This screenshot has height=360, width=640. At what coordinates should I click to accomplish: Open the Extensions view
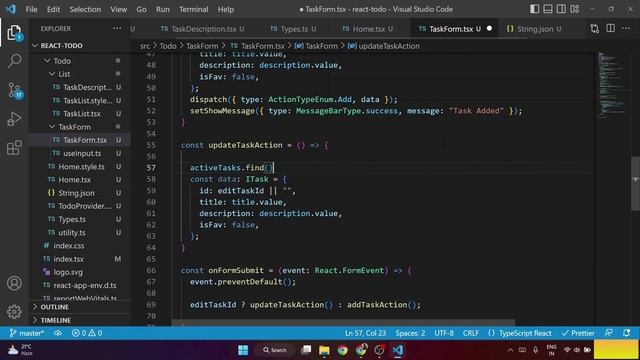point(14,147)
